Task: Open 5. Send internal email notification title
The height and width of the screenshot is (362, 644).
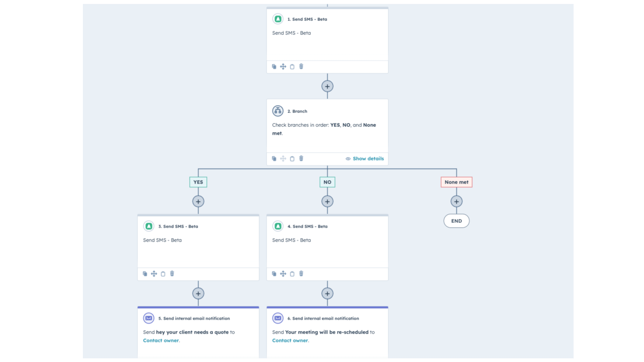Action: pos(194,318)
